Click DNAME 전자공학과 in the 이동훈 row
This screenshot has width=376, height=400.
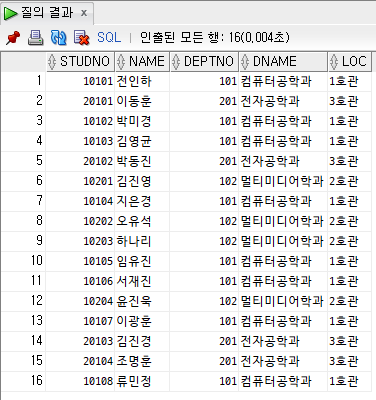283,101
